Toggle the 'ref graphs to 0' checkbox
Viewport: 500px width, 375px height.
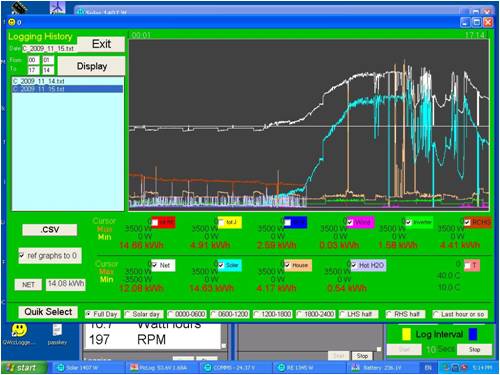point(22,256)
